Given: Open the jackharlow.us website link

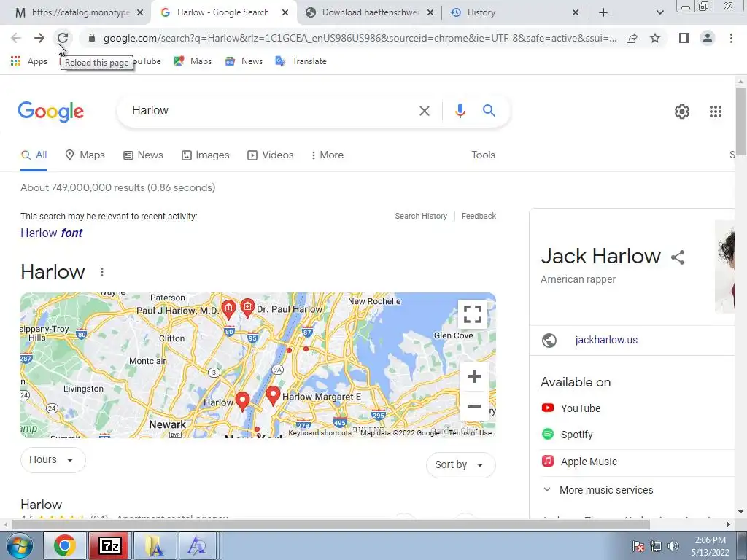Looking at the screenshot, I should pyautogui.click(x=606, y=340).
